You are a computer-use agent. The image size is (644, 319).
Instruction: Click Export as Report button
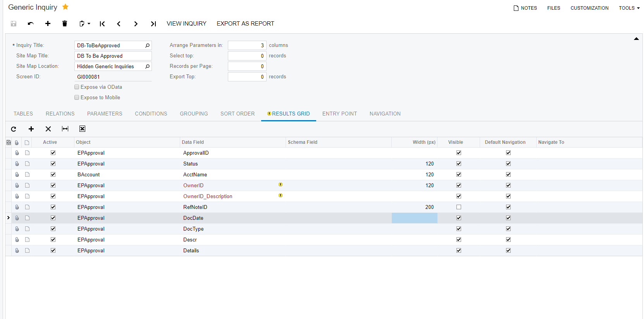tap(245, 24)
